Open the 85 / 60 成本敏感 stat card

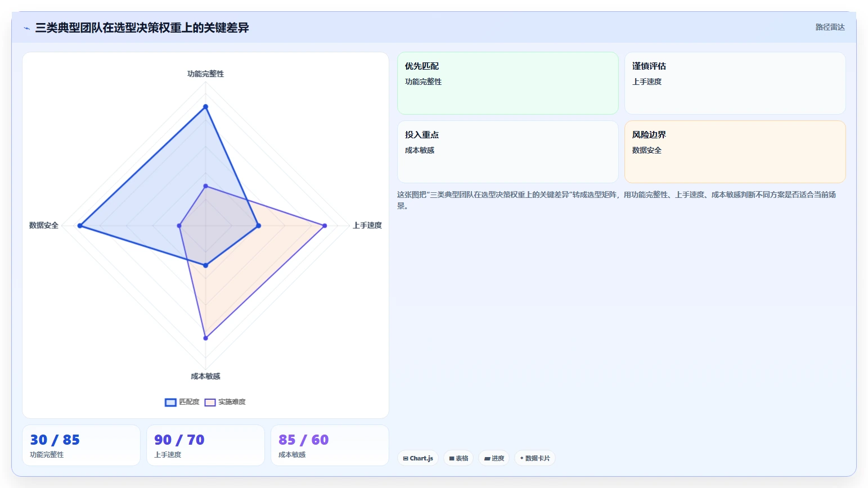330,445
